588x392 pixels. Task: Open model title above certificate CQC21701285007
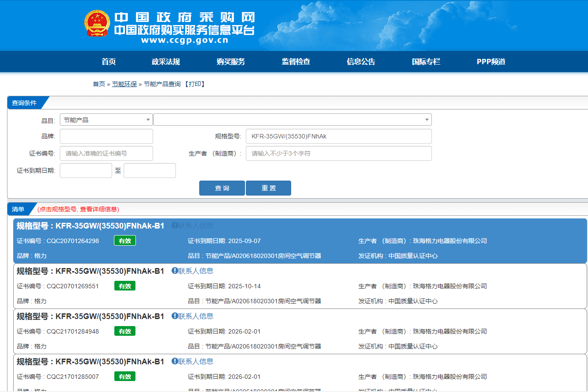[91, 362]
